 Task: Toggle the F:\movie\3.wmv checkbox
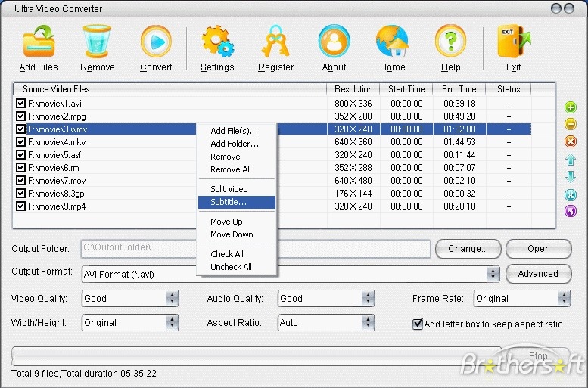20,129
